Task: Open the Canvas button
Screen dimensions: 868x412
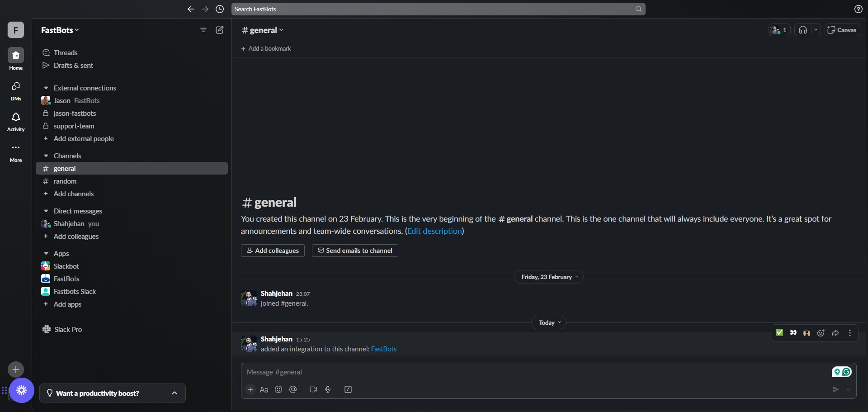Action: tap(842, 30)
